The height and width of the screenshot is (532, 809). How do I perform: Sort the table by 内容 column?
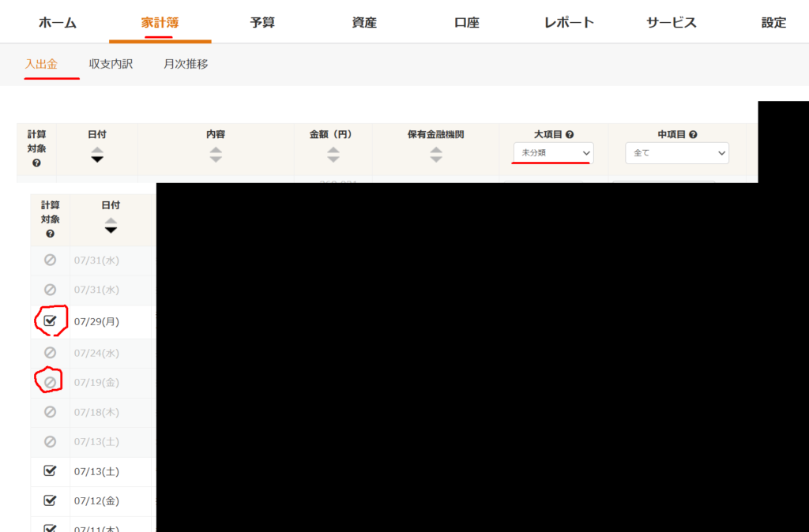(x=216, y=155)
